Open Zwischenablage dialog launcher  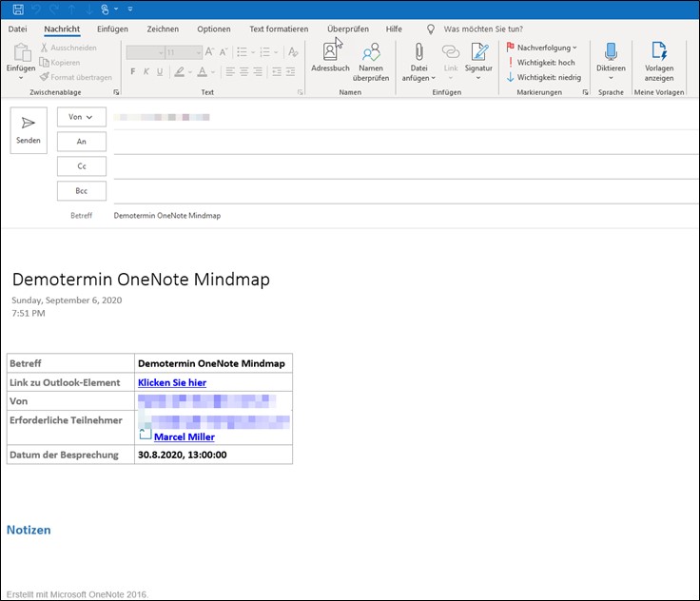(x=116, y=92)
